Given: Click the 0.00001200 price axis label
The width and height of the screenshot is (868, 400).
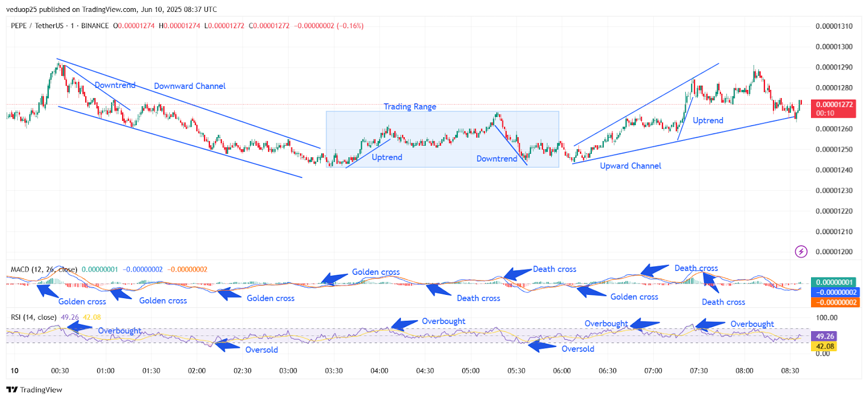Looking at the screenshot, I should click(x=834, y=252).
